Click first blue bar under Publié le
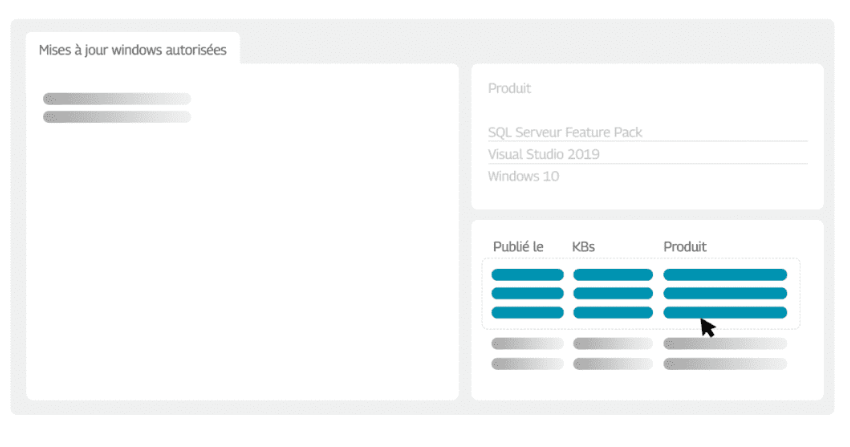 point(527,275)
